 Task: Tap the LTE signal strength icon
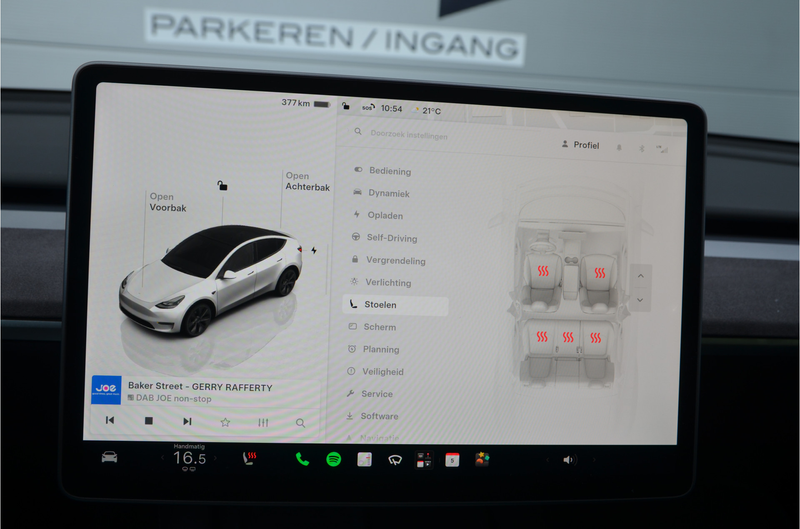pyautogui.click(x=662, y=149)
